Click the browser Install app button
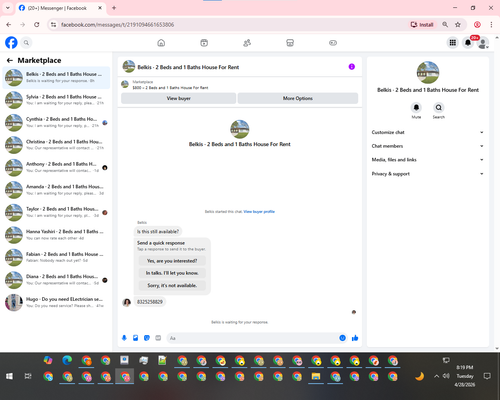Viewport: 500px width, 400px height. [x=422, y=25]
